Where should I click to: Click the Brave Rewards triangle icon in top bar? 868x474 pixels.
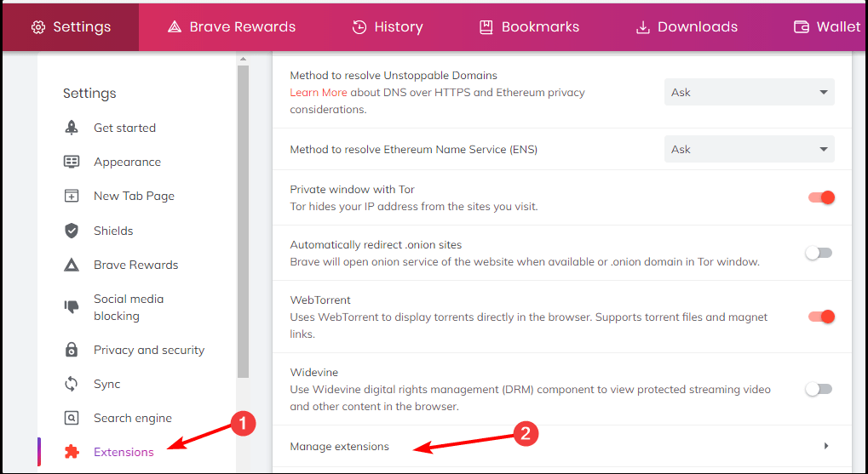pyautogui.click(x=175, y=27)
